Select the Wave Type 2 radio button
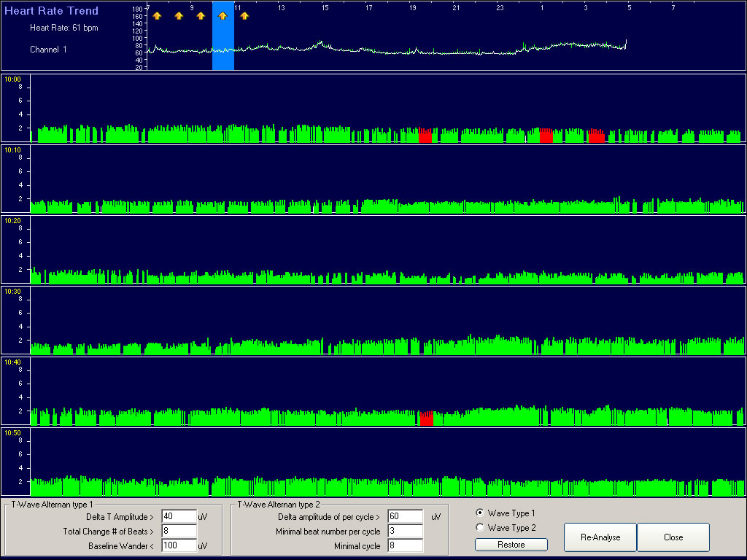Viewport: 747px width, 560px height. pos(479,527)
